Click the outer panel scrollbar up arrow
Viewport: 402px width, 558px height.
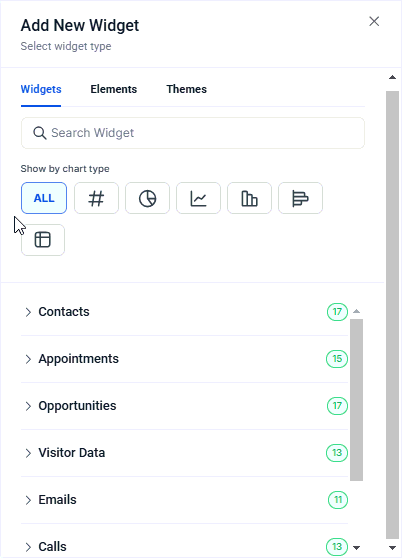click(x=392, y=77)
